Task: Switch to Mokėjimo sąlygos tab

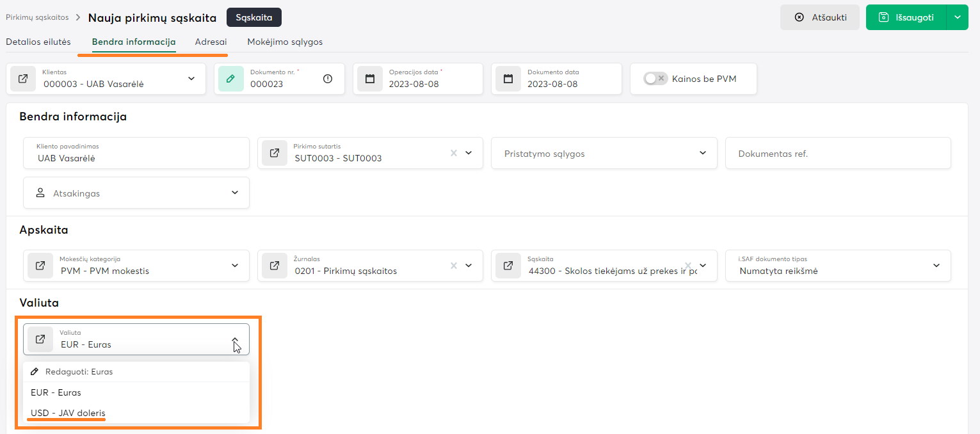Action: (285, 42)
